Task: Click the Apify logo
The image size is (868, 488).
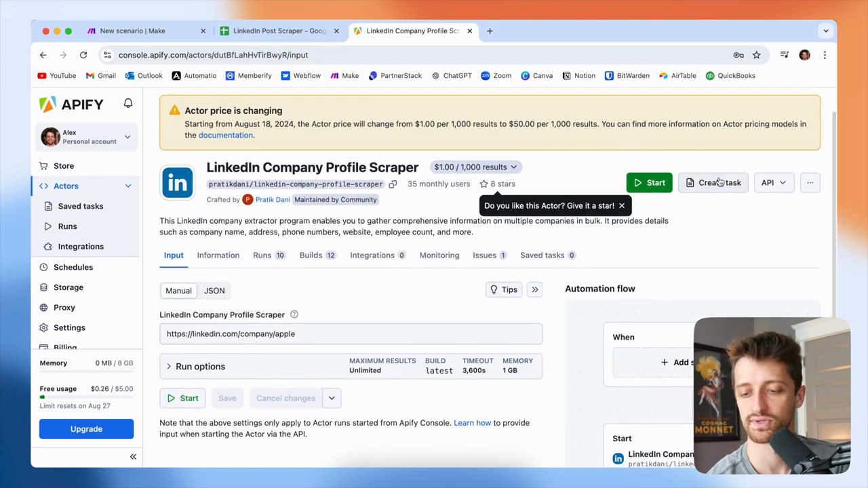Action: 71,104
